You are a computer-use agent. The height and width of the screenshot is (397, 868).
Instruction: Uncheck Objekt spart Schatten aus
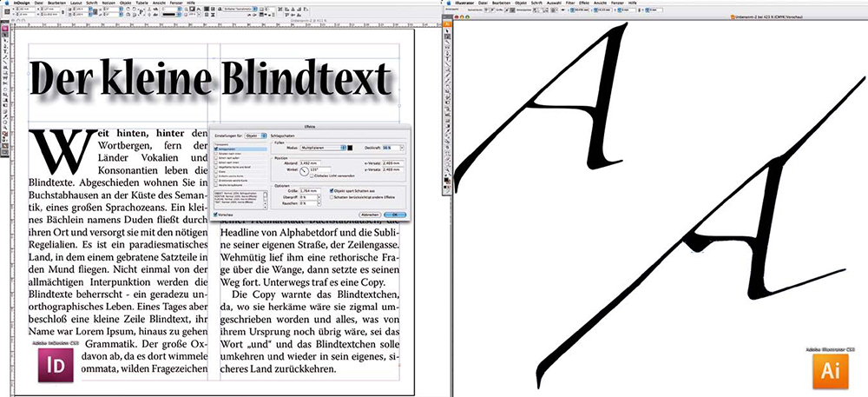(332, 190)
